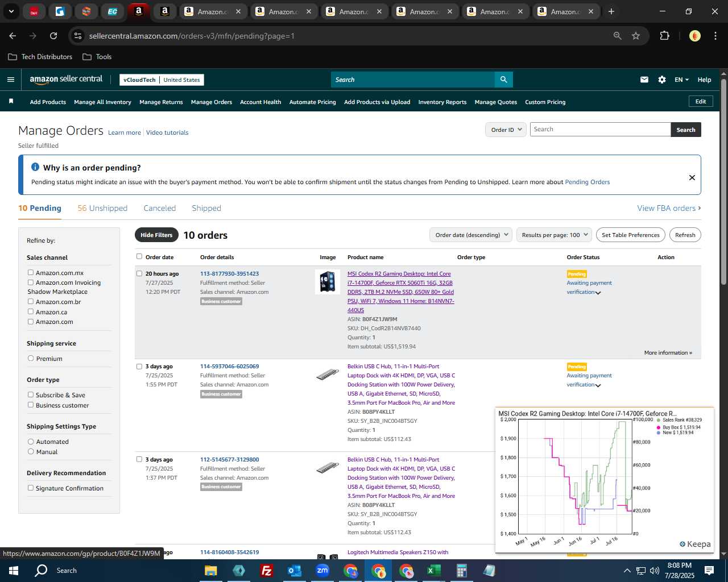Select order 113-8177930-3951423 checkbox
The image size is (728, 582).
[139, 273]
